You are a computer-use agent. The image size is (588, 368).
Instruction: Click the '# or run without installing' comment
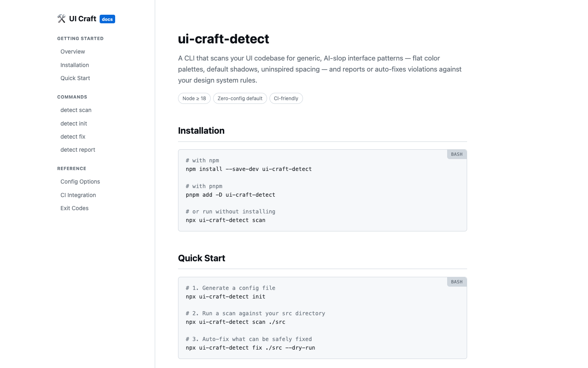pos(230,211)
